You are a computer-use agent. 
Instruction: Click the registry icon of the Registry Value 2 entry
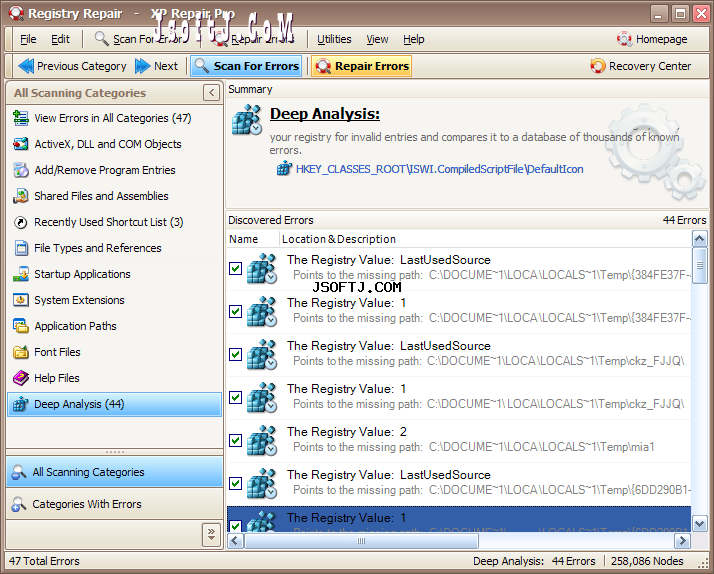261,440
